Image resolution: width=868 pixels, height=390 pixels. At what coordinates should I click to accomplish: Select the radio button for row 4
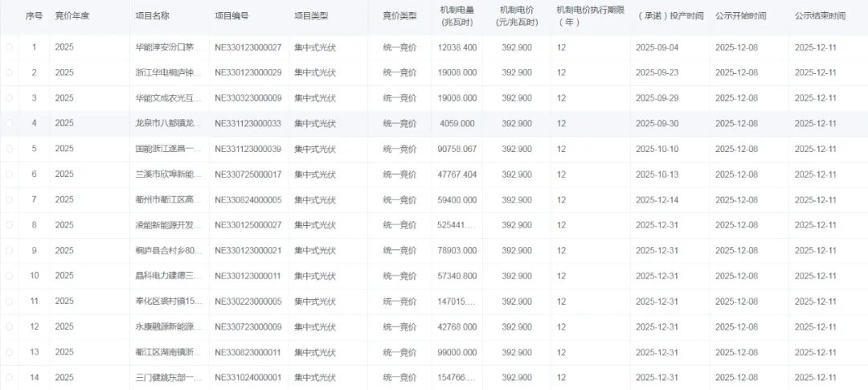pyautogui.click(x=9, y=124)
